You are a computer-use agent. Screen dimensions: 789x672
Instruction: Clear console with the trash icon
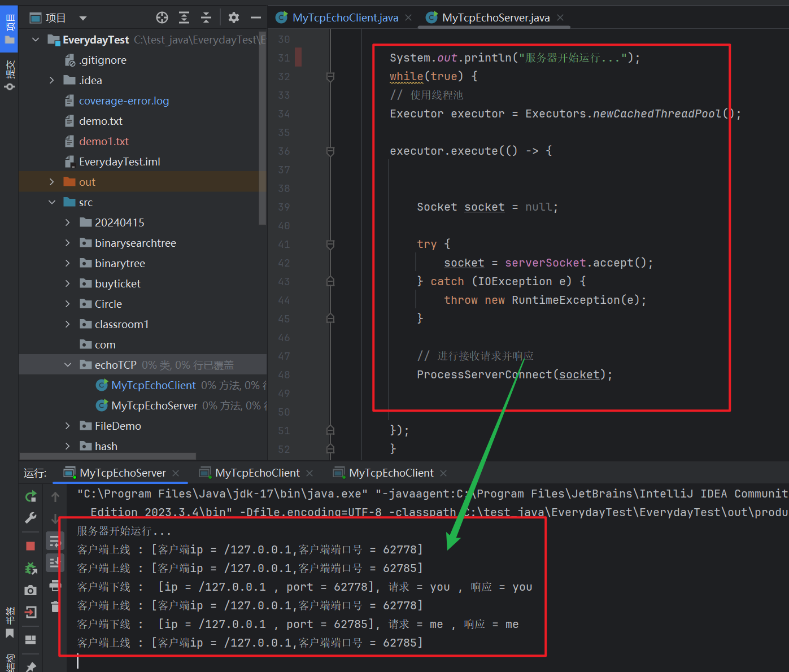coord(55,606)
